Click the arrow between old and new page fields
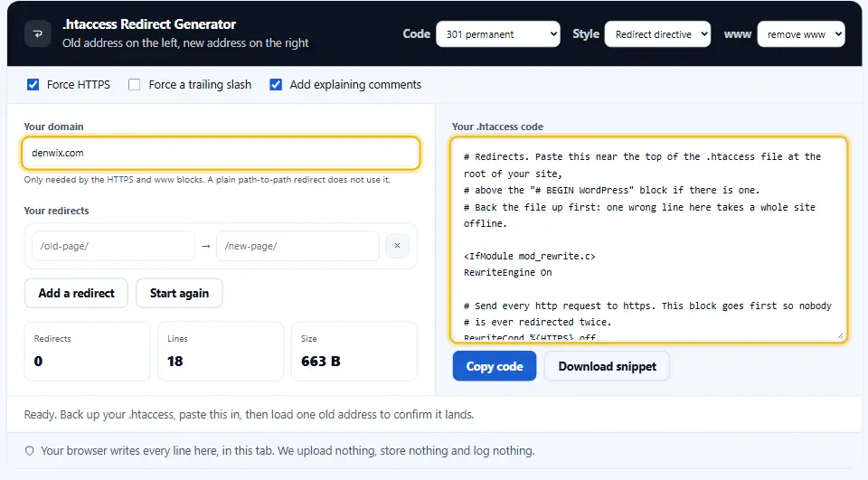The width and height of the screenshot is (868, 480). coord(206,246)
